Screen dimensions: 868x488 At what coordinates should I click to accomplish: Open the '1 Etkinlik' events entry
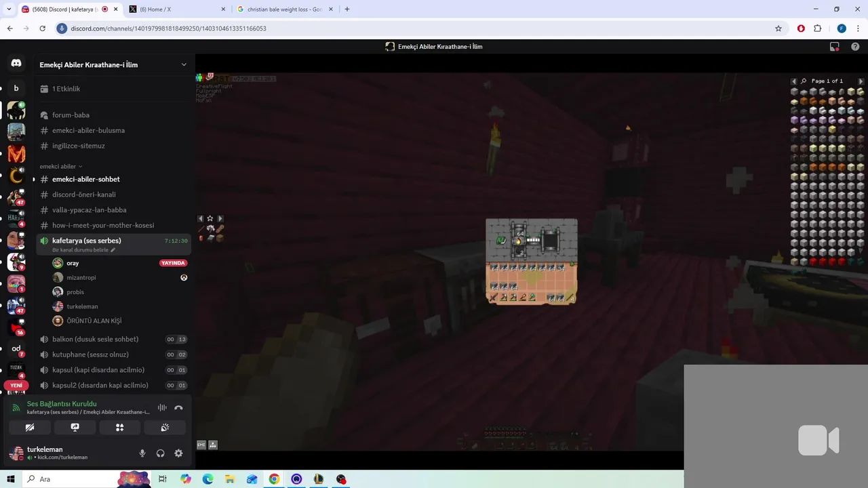click(113, 89)
